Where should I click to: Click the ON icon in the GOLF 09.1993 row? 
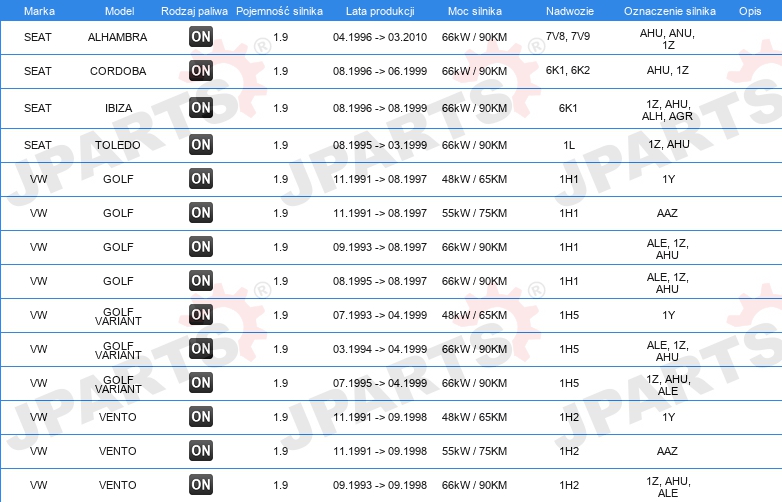click(201, 246)
